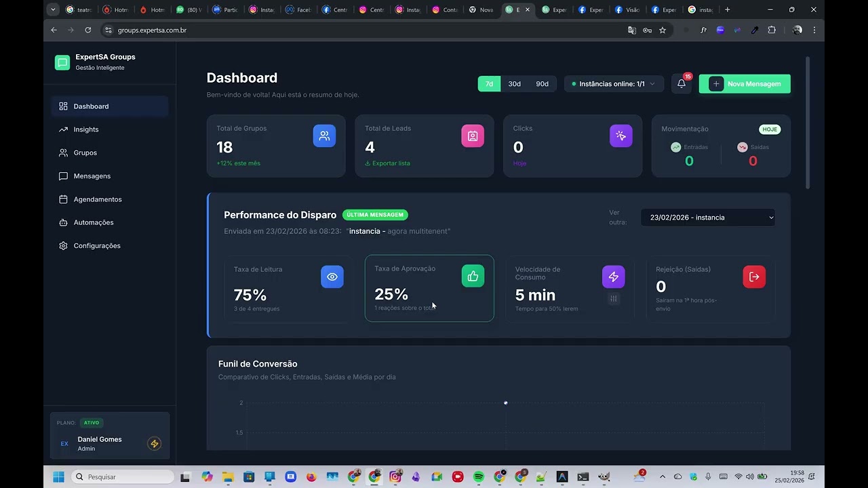
Task: Open the Dashboard sidebar item
Action: pyautogui.click(x=109, y=106)
